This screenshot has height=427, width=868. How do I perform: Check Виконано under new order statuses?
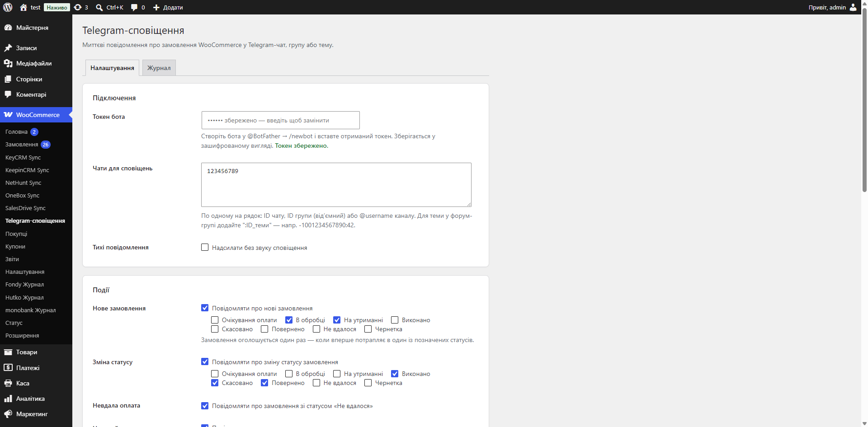395,320
